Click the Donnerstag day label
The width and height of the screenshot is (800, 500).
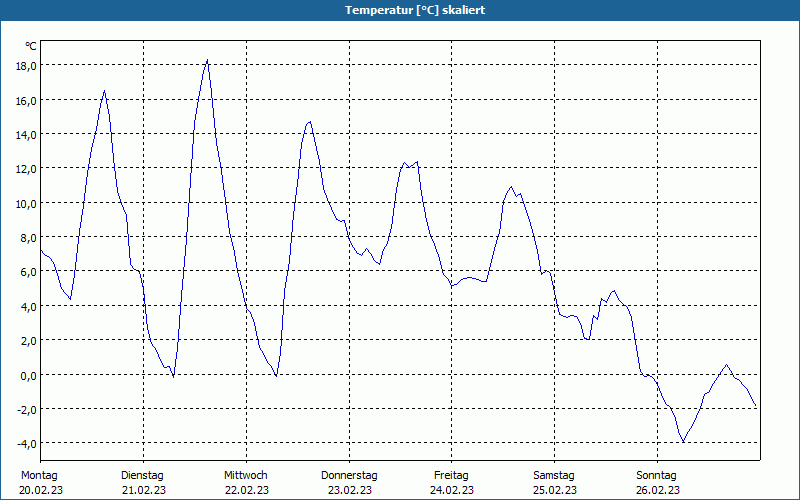pos(349,476)
